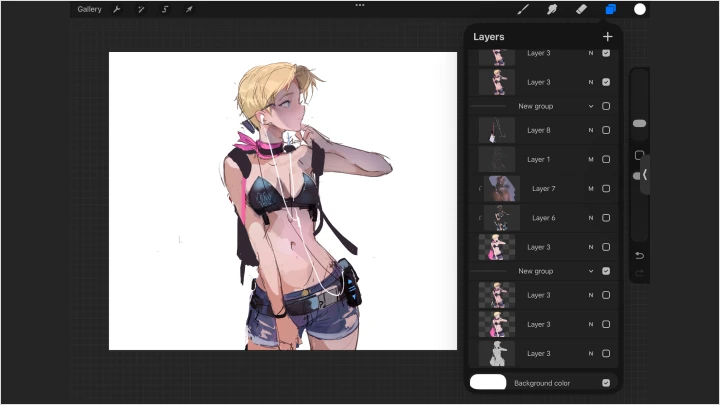
Task: Open the Actions wrench menu
Action: (117, 9)
